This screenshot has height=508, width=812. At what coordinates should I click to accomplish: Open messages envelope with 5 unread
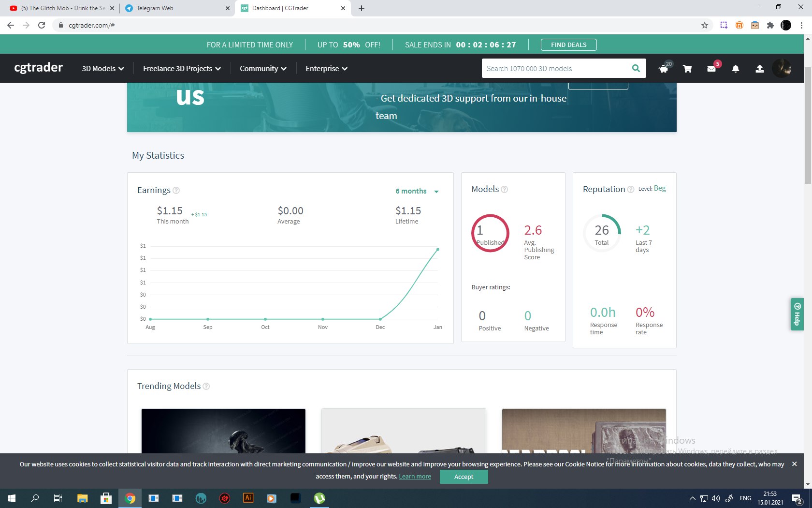tap(711, 69)
